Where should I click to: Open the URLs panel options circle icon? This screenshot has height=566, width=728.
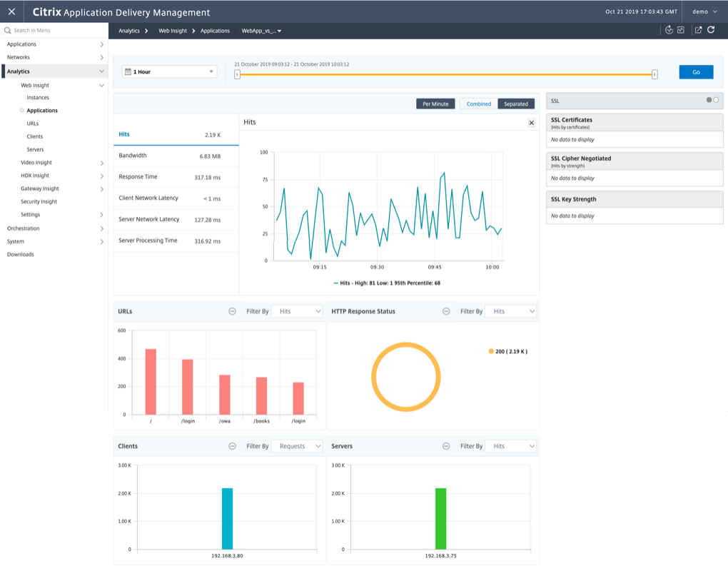click(x=233, y=312)
